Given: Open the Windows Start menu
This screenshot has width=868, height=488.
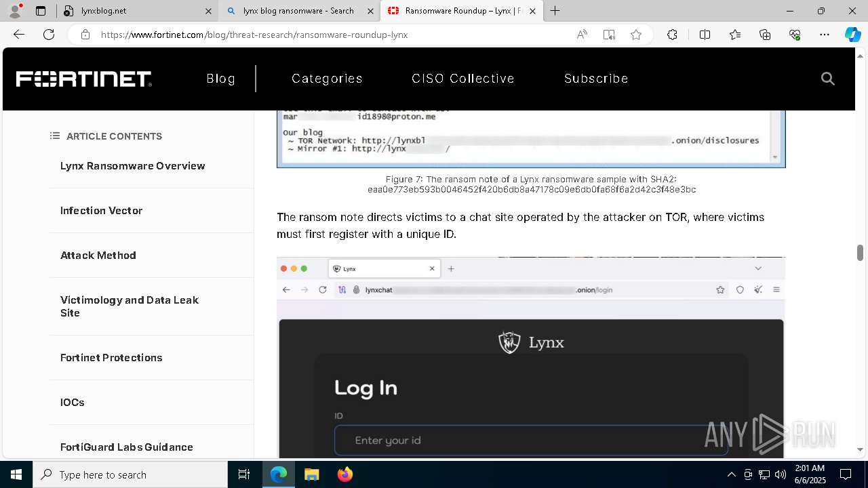Looking at the screenshot, I should [16, 474].
